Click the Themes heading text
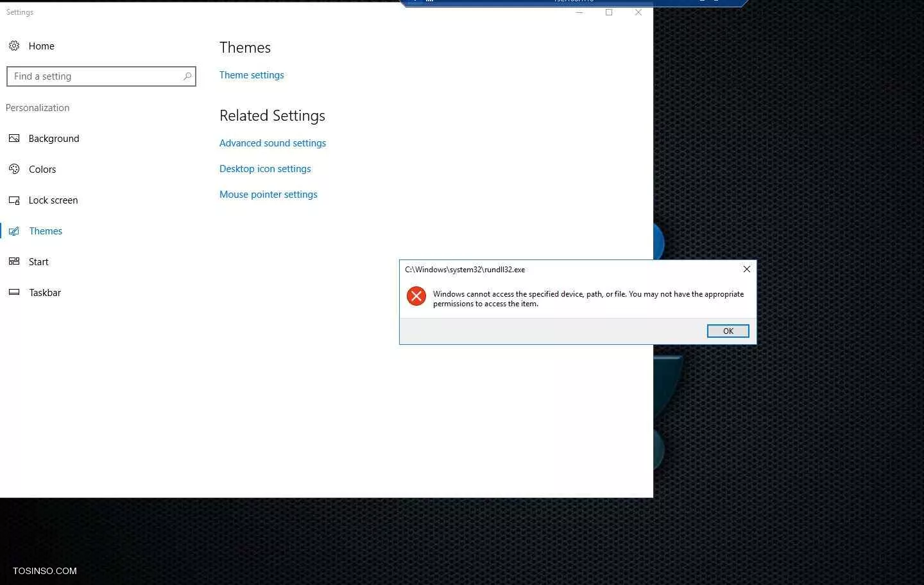924x585 pixels. (245, 48)
